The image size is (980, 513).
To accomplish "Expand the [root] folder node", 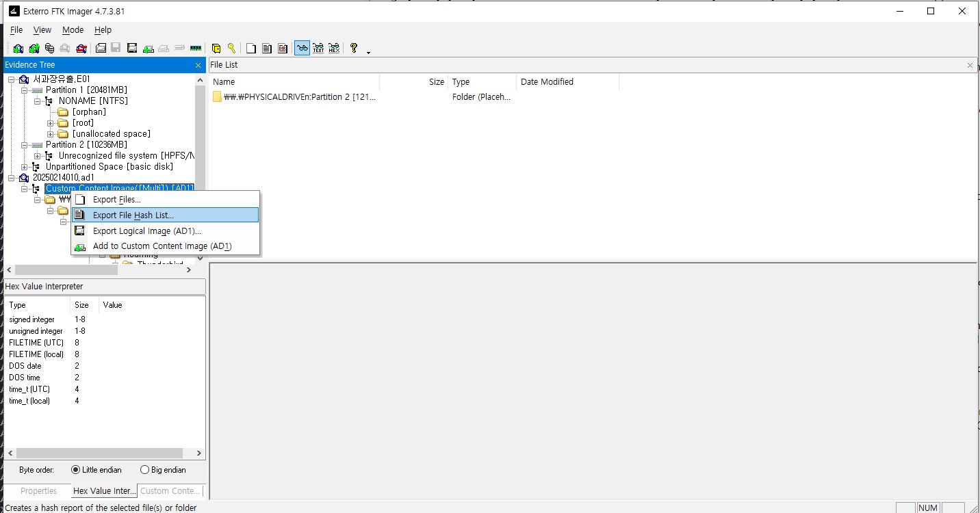I will pyautogui.click(x=51, y=123).
